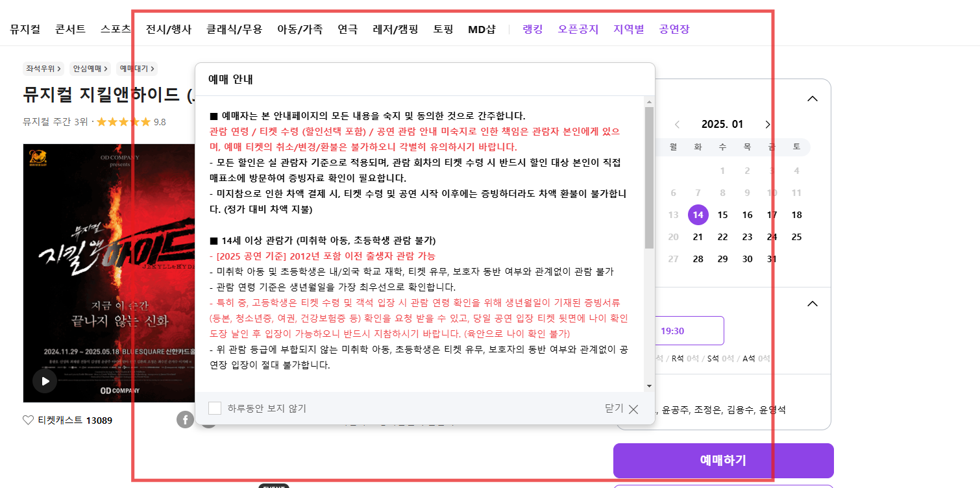
Task: Click the popup scrollbar down arrow
Action: point(649,386)
